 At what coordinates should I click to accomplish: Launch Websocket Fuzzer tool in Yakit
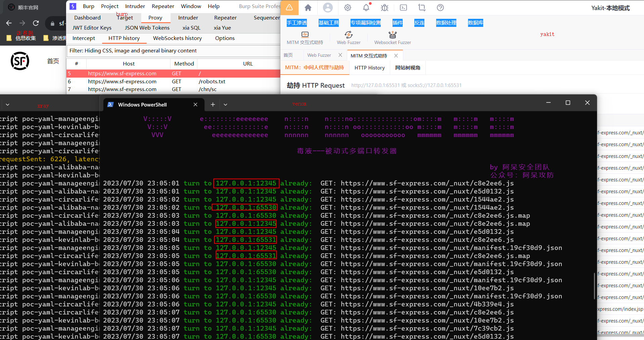tap(393, 38)
